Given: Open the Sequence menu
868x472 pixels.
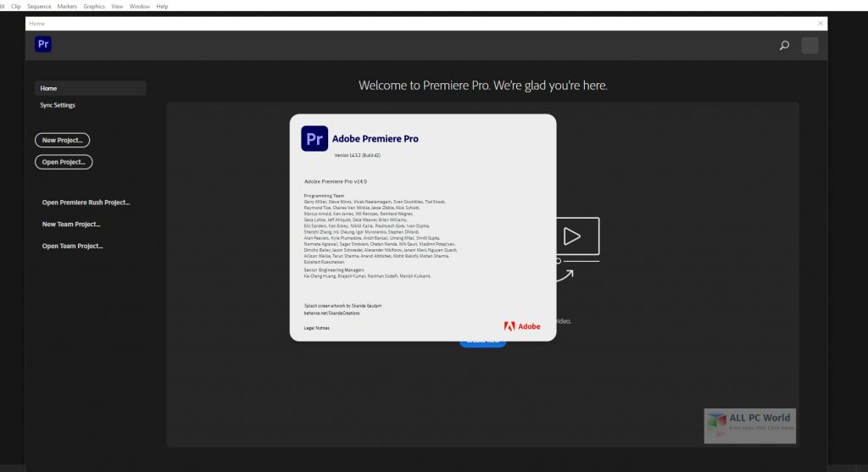Looking at the screenshot, I should click(39, 6).
